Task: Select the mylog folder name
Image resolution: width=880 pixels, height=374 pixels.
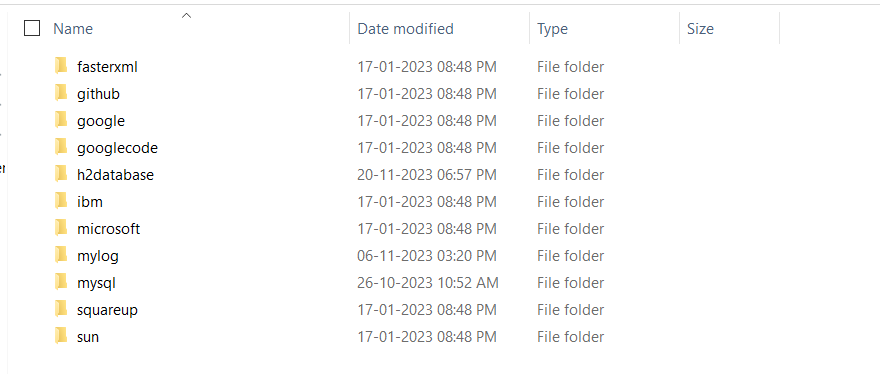Action: point(98,256)
